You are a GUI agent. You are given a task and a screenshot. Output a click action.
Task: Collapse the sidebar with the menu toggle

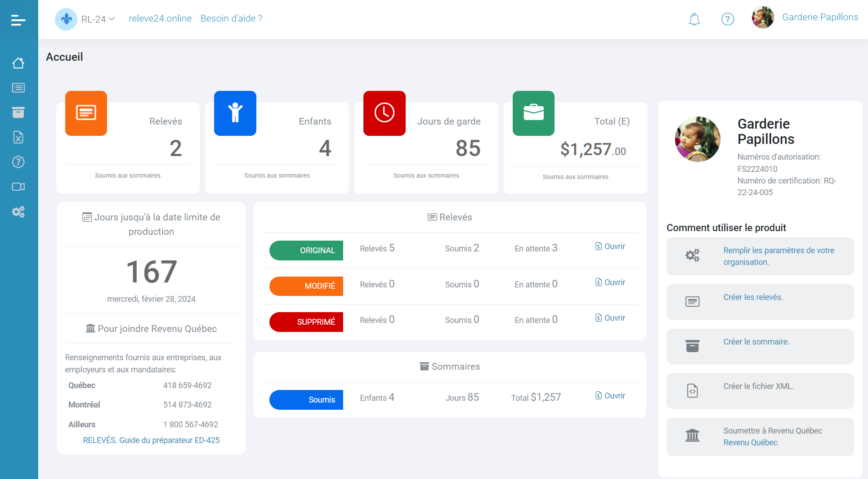click(x=18, y=19)
